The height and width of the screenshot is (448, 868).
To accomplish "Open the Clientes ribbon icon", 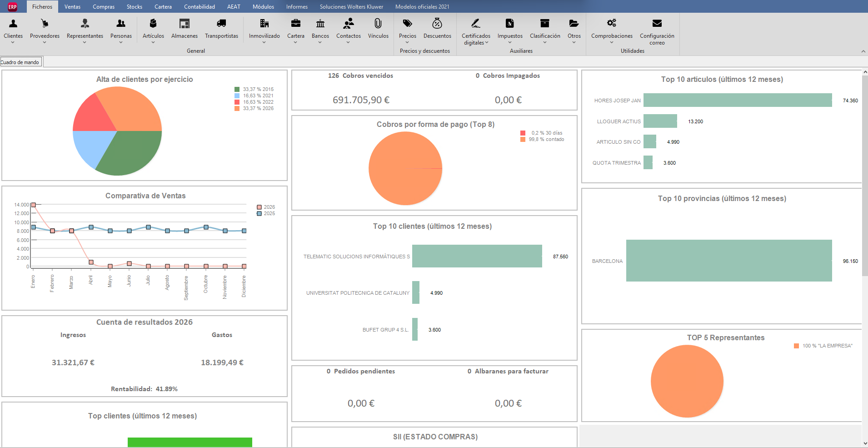I will coord(13,24).
